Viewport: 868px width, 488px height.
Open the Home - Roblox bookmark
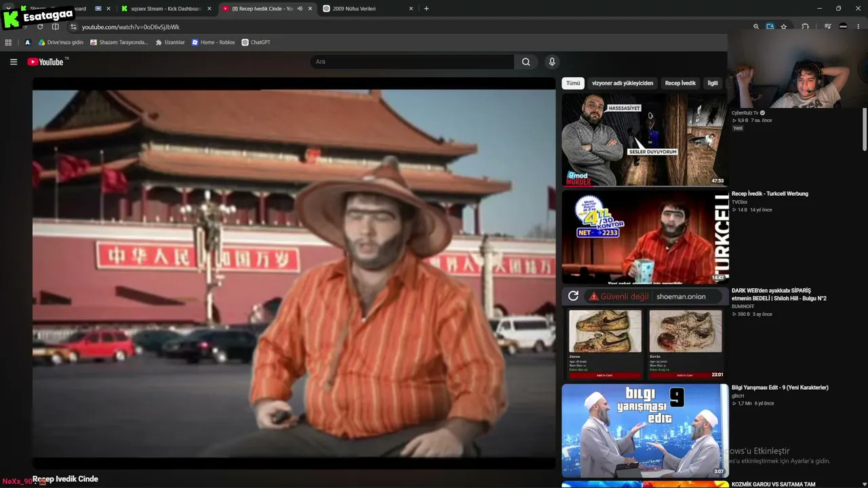tap(213, 42)
